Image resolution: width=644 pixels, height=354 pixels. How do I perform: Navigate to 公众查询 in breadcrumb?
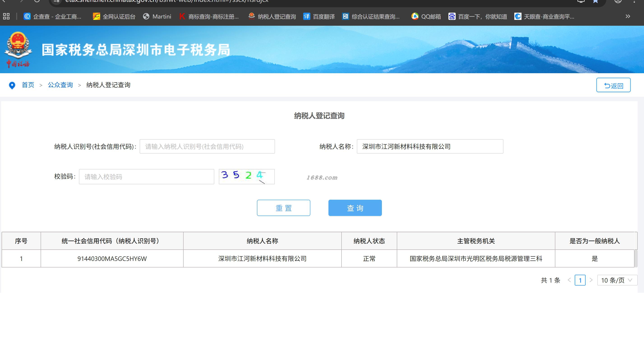(60, 85)
